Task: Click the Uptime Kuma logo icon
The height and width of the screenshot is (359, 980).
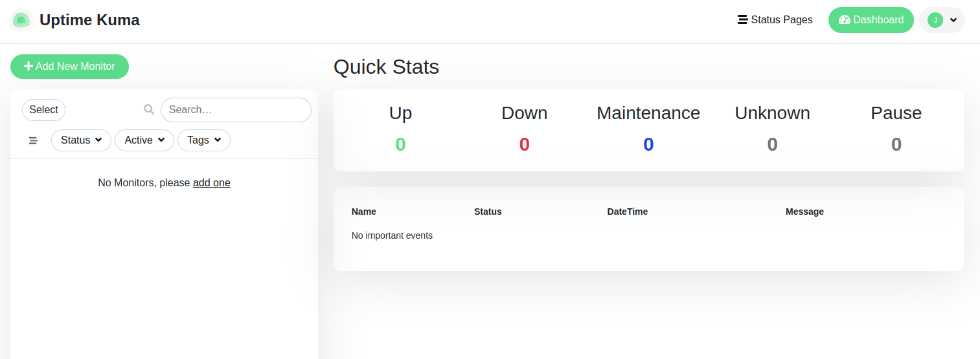Action: click(x=21, y=20)
